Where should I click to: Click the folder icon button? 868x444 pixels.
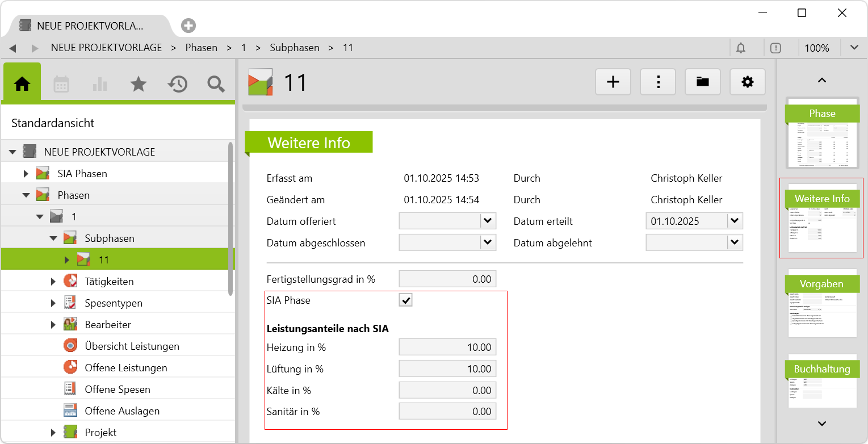pos(703,82)
